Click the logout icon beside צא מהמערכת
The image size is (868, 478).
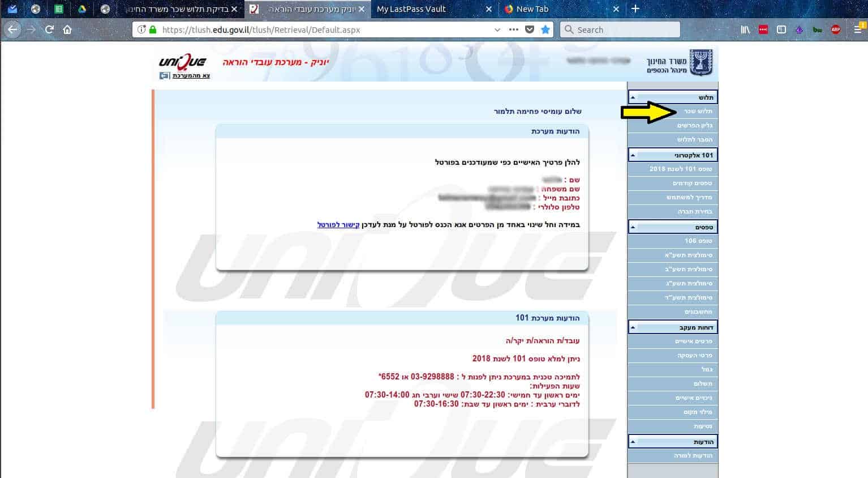[x=164, y=76]
